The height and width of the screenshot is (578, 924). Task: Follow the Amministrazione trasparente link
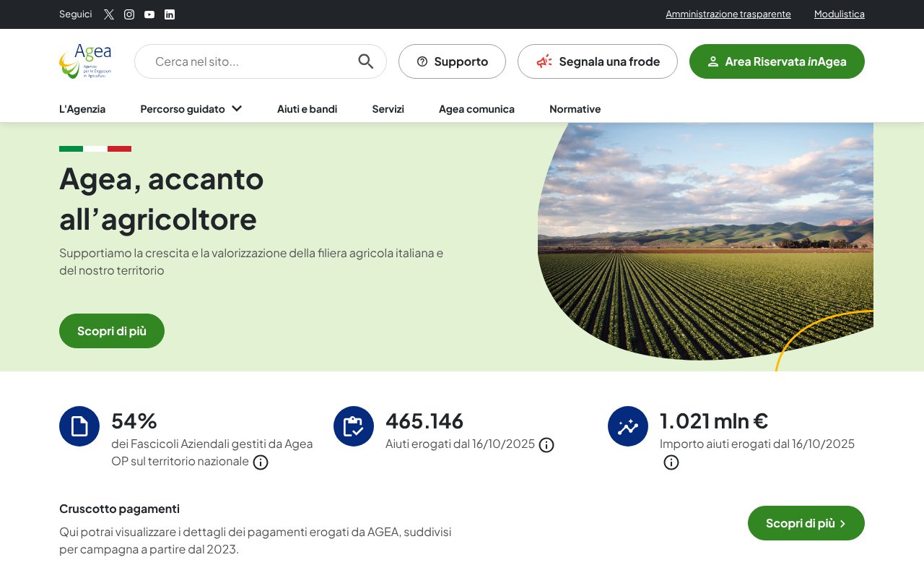[x=728, y=14]
